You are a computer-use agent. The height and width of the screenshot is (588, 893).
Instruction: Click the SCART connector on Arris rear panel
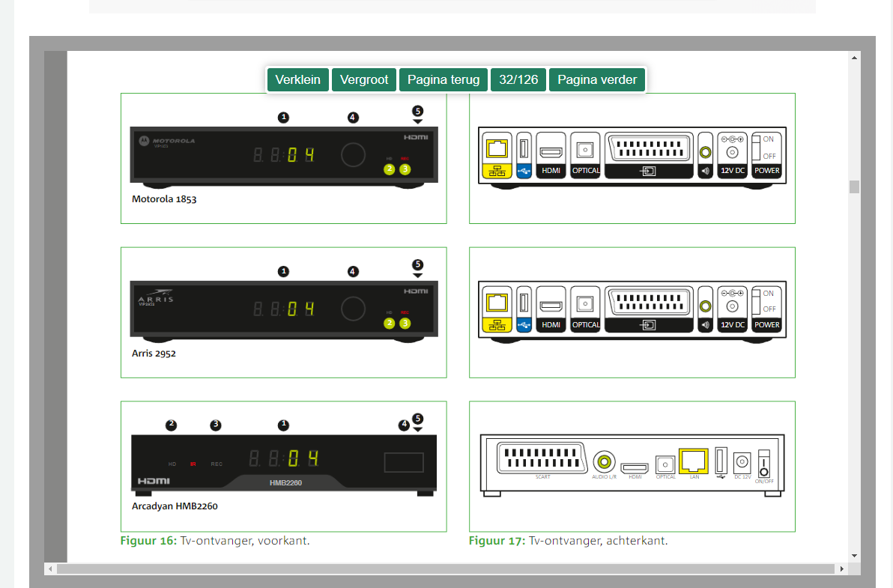click(649, 309)
